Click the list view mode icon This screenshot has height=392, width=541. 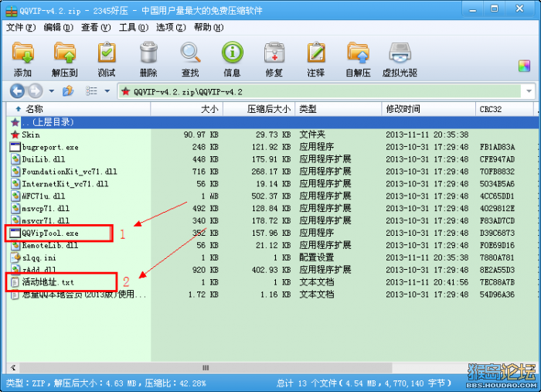[x=91, y=91]
